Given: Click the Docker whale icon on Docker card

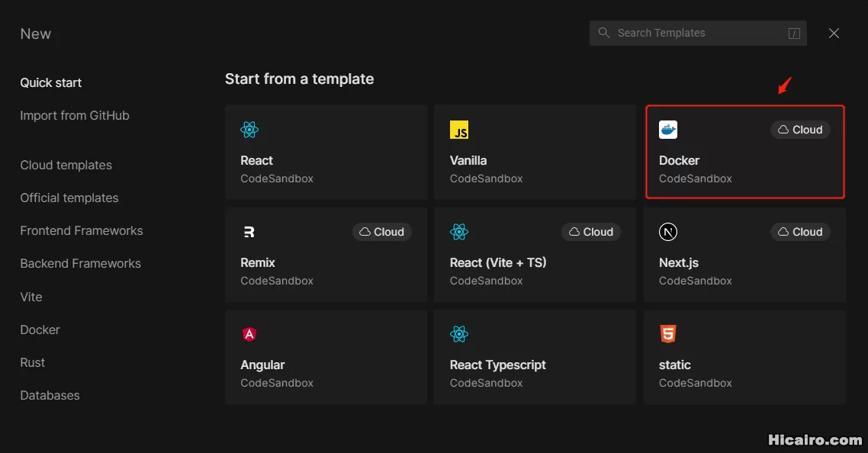Looking at the screenshot, I should 668,130.
